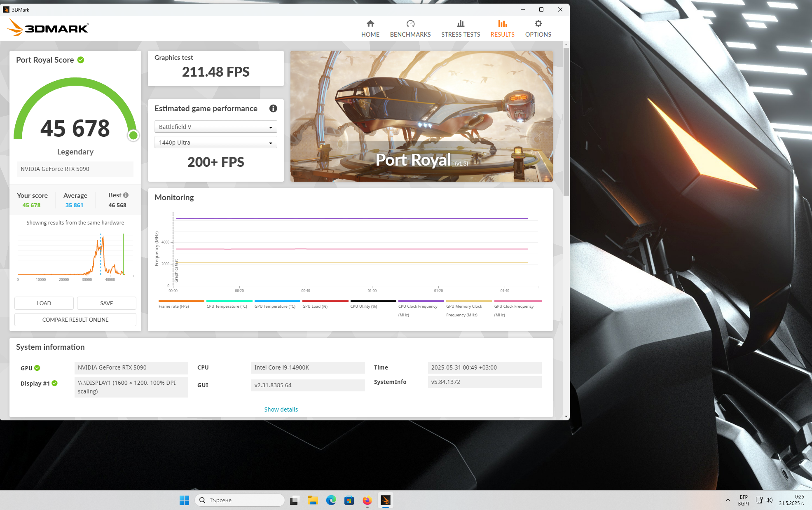This screenshot has height=510, width=812.
Task: Click Average score value 35 861
Action: pyautogui.click(x=74, y=205)
